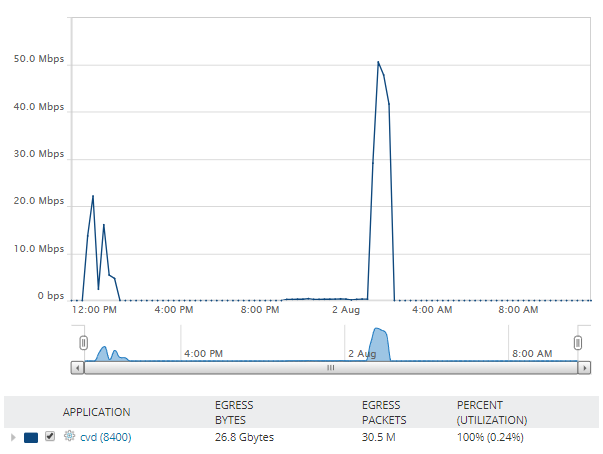This screenshot has height=454, width=603.
Task: Click the 50 Mbps peak on the chart
Action: (378, 62)
